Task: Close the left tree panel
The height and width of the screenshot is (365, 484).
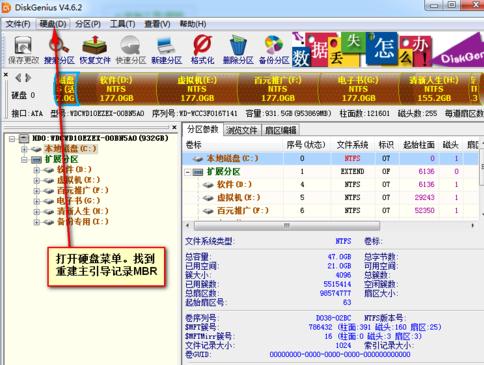Action: click(x=174, y=127)
